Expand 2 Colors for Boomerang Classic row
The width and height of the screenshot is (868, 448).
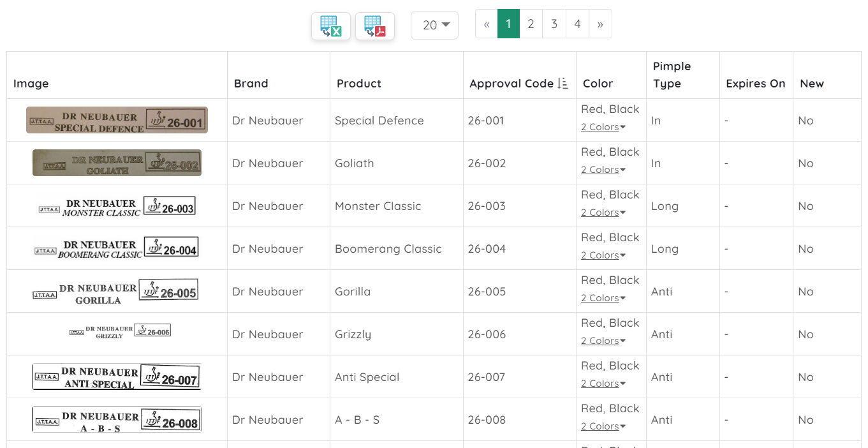pos(603,255)
